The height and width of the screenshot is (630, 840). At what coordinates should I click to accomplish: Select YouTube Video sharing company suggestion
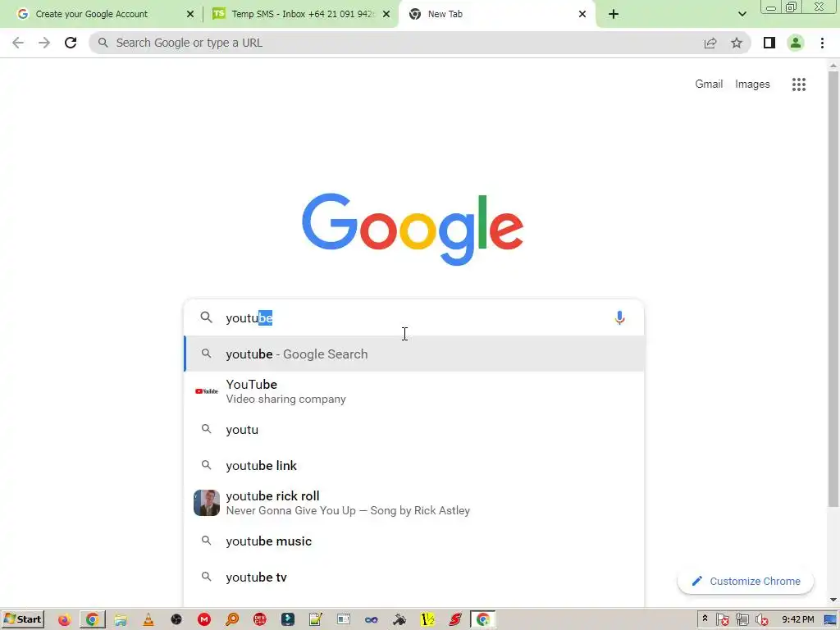[413, 391]
